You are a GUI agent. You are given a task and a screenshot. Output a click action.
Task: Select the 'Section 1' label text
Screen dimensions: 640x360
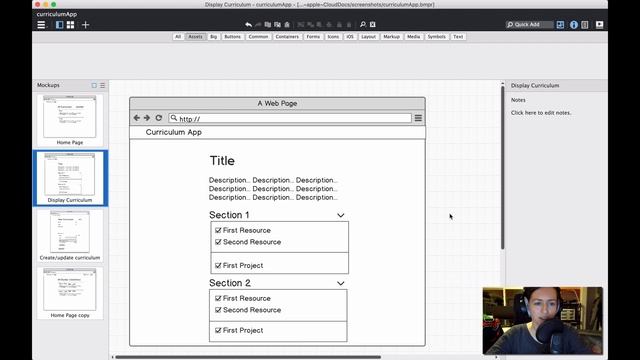point(229,215)
